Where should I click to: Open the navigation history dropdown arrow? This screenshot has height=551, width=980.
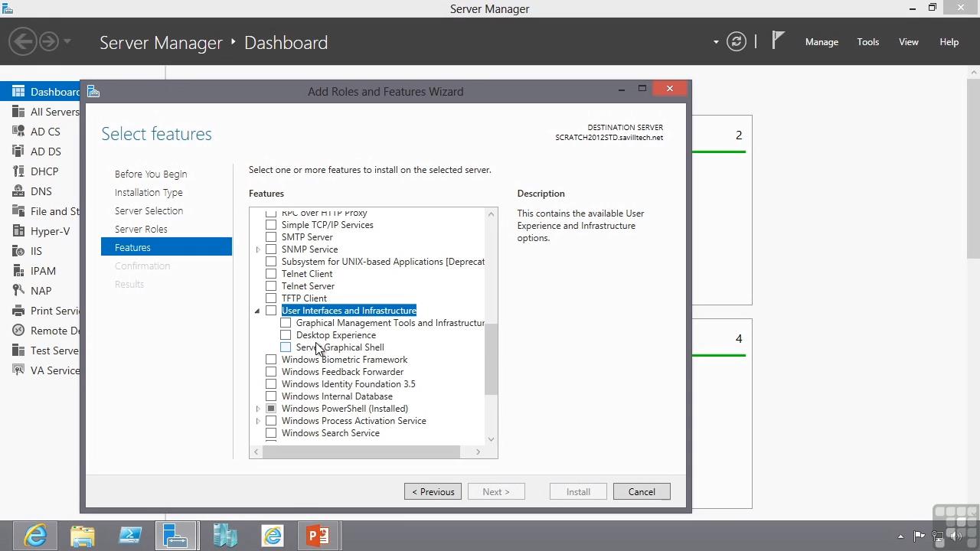[67, 41]
